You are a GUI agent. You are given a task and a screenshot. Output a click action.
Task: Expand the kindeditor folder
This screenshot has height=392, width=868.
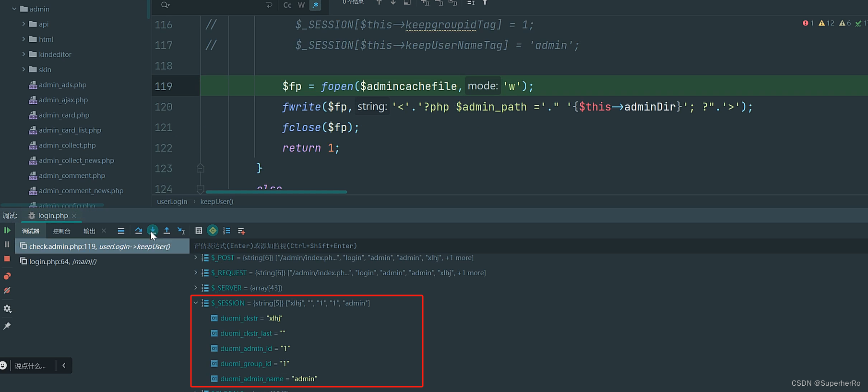24,54
